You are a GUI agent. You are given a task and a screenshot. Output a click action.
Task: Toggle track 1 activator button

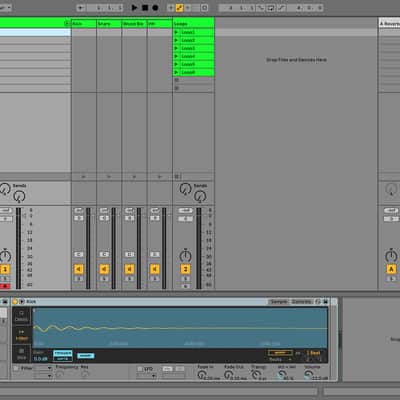tap(5, 269)
